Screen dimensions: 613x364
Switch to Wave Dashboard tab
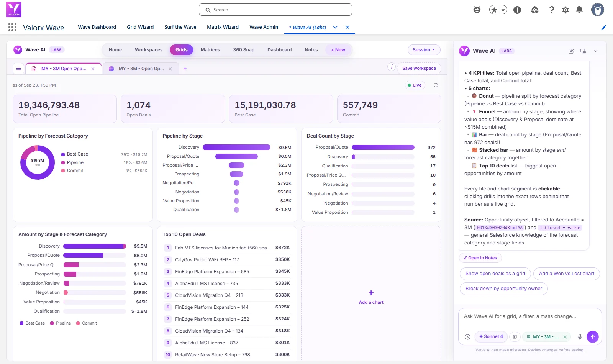[97, 27]
